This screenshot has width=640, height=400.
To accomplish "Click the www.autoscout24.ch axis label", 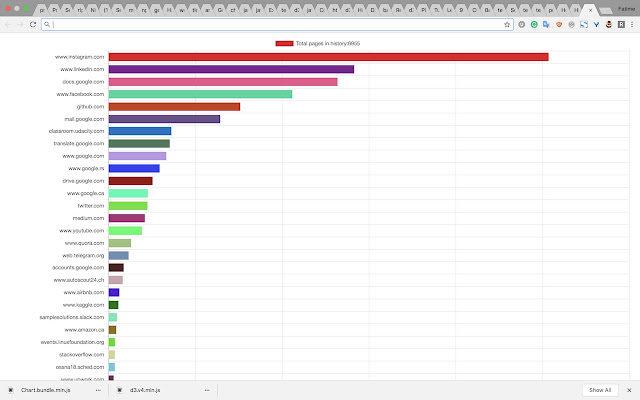I will 79,280.
